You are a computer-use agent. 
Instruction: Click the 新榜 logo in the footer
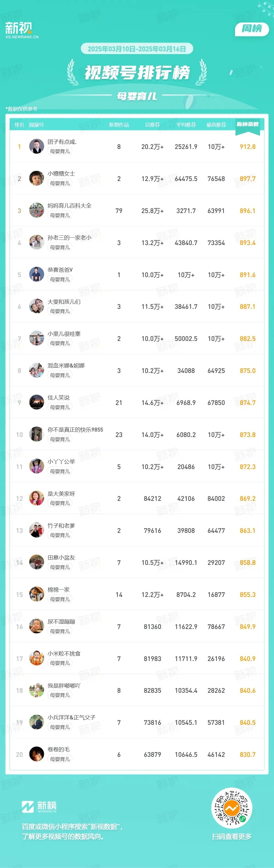39,806
